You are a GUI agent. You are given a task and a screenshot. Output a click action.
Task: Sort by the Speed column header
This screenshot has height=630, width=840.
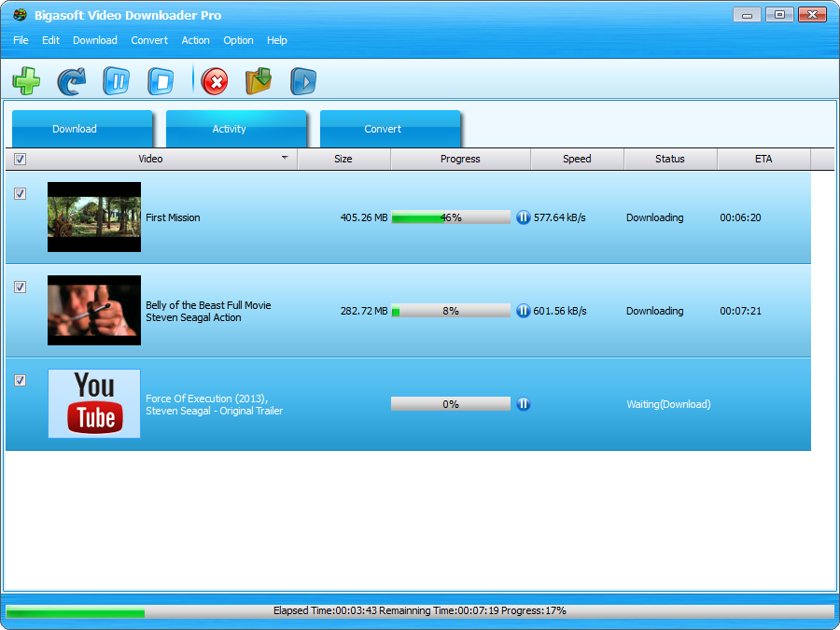point(577,159)
